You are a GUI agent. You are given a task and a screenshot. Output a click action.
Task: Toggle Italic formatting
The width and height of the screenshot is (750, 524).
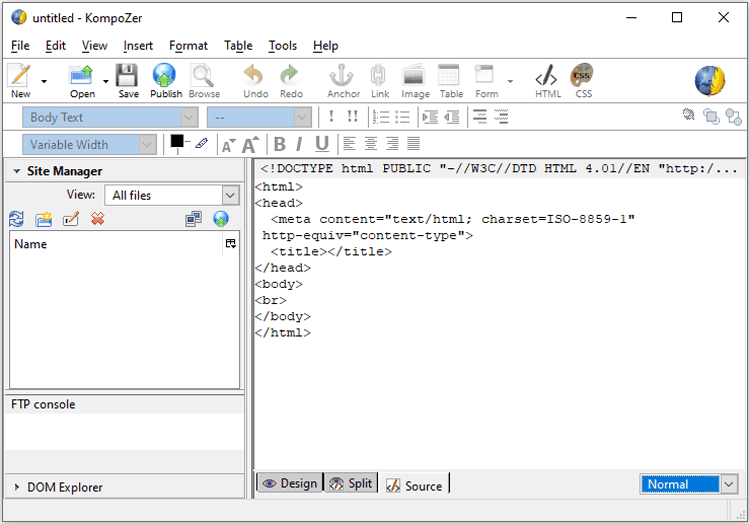tap(299, 144)
